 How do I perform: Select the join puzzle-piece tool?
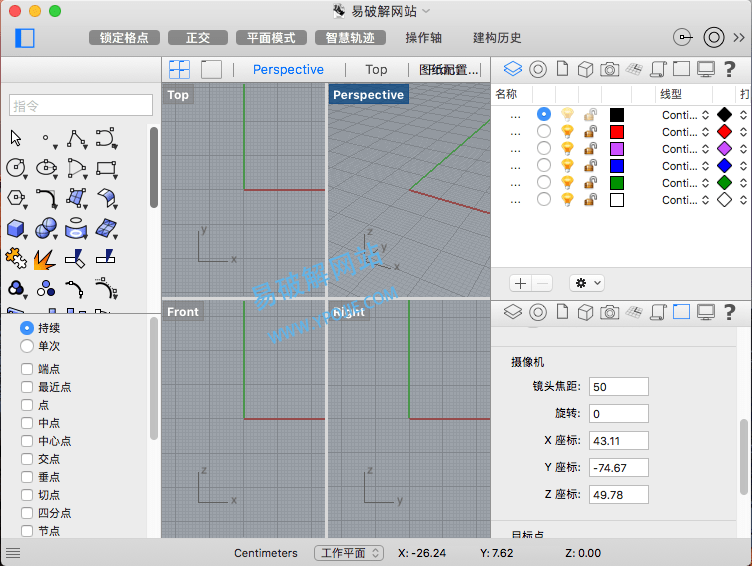click(16, 259)
